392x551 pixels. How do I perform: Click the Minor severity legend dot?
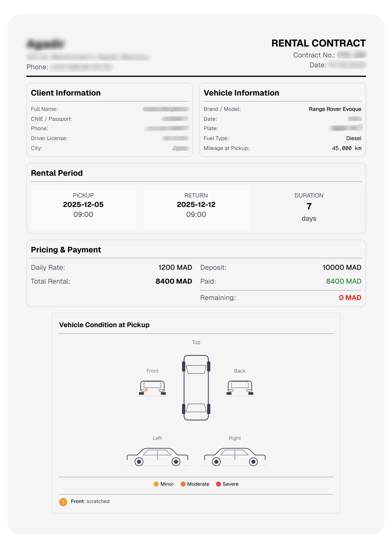tap(156, 484)
